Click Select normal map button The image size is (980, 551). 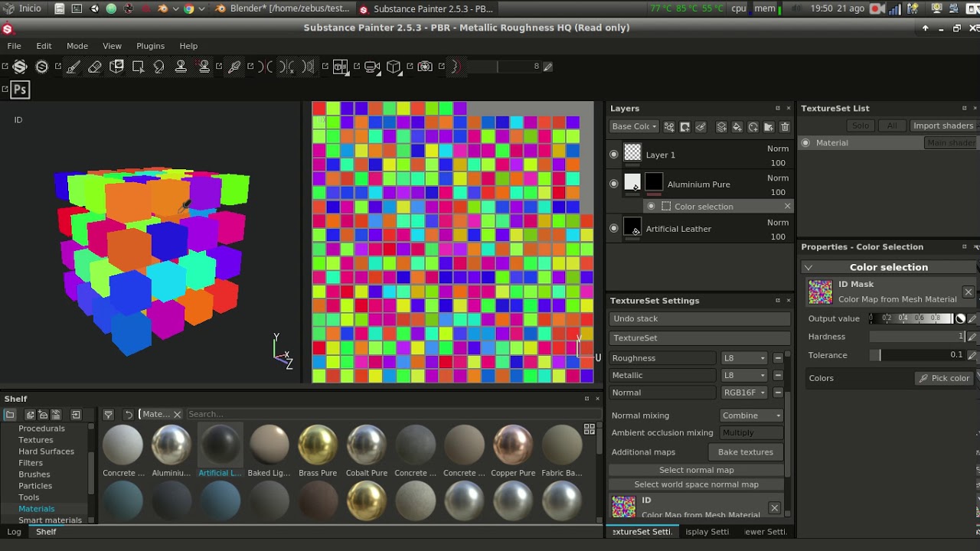coord(697,470)
